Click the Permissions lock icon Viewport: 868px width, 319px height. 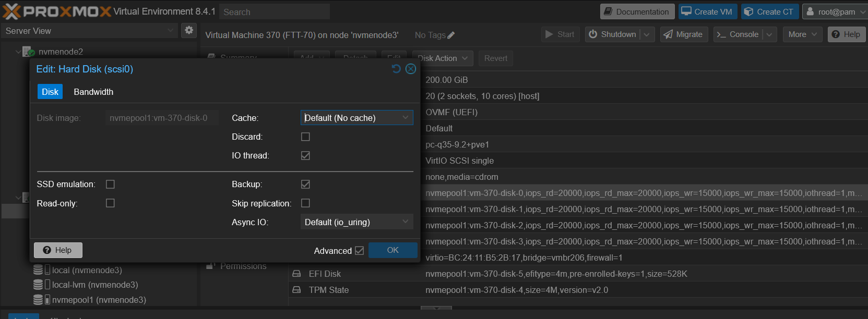pos(210,266)
